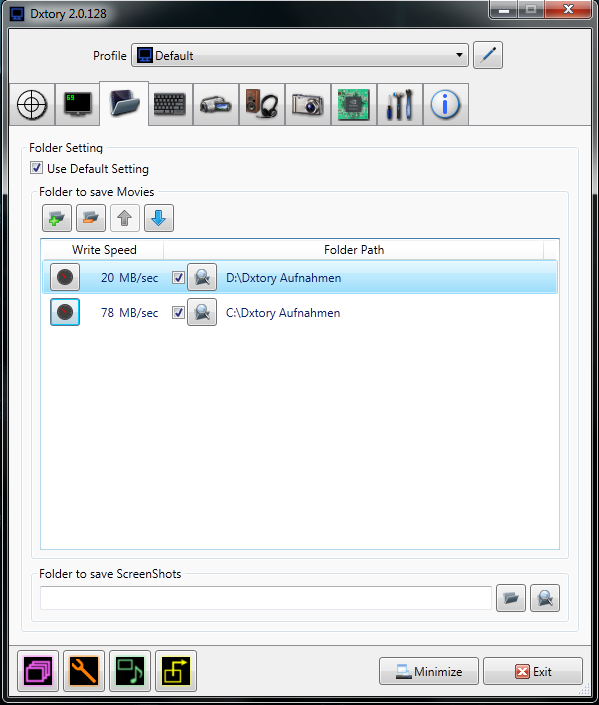Minimize the window from title bar

[x=504, y=9]
